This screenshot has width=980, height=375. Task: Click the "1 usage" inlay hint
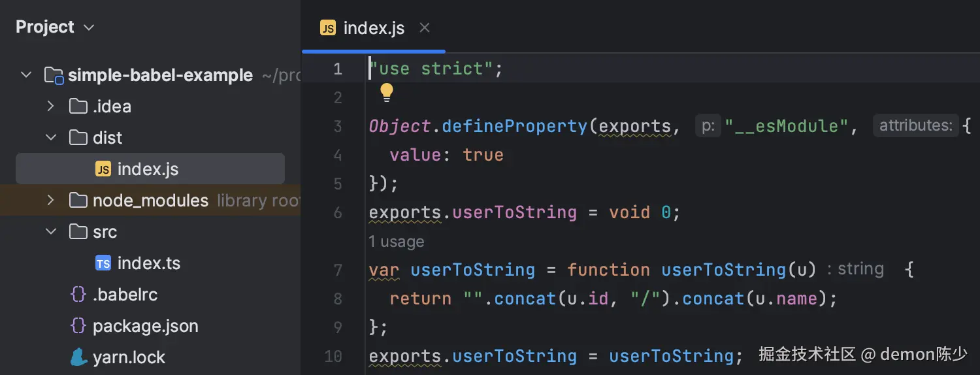(397, 242)
